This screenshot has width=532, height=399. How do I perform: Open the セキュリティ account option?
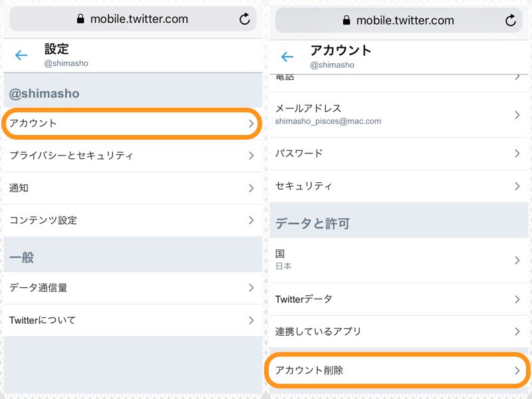pos(332,186)
